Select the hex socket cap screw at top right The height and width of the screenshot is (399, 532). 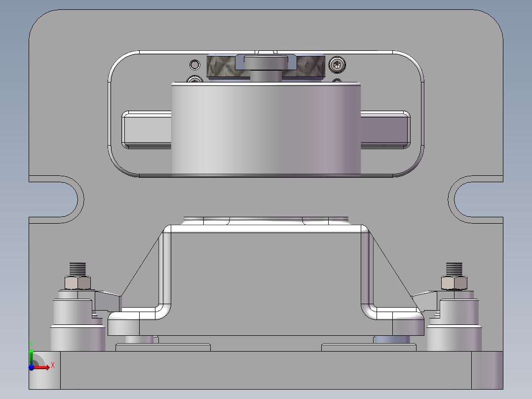tap(337, 65)
